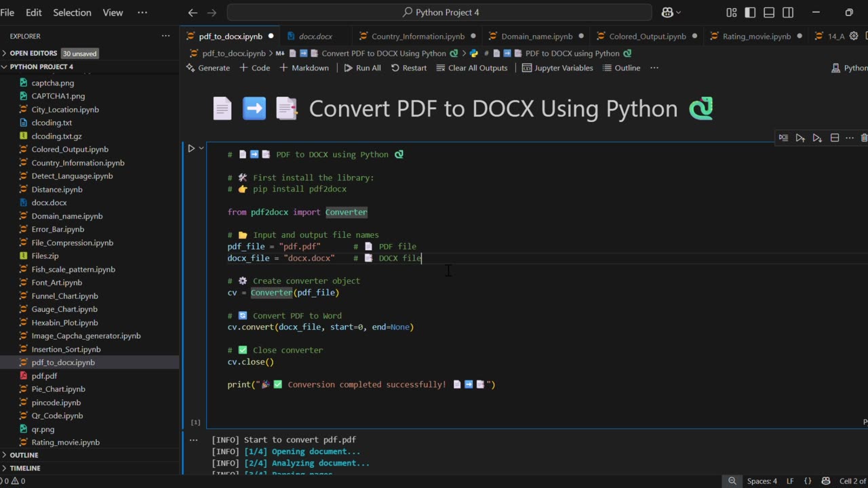Open clcoding.txt file

pyautogui.click(x=52, y=123)
